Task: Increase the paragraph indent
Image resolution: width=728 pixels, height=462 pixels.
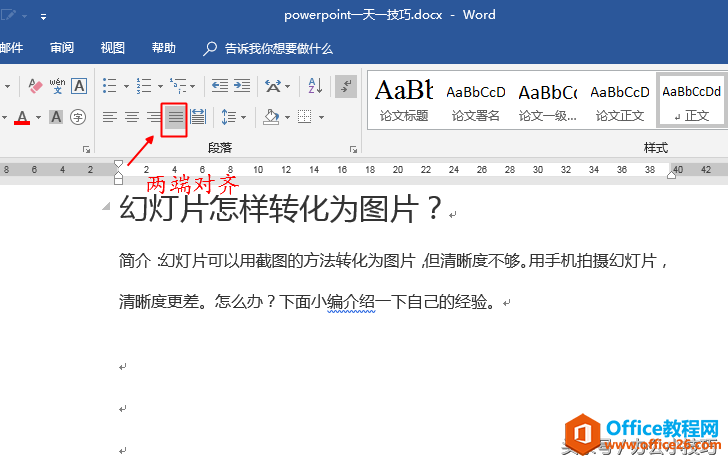Action: (243, 86)
